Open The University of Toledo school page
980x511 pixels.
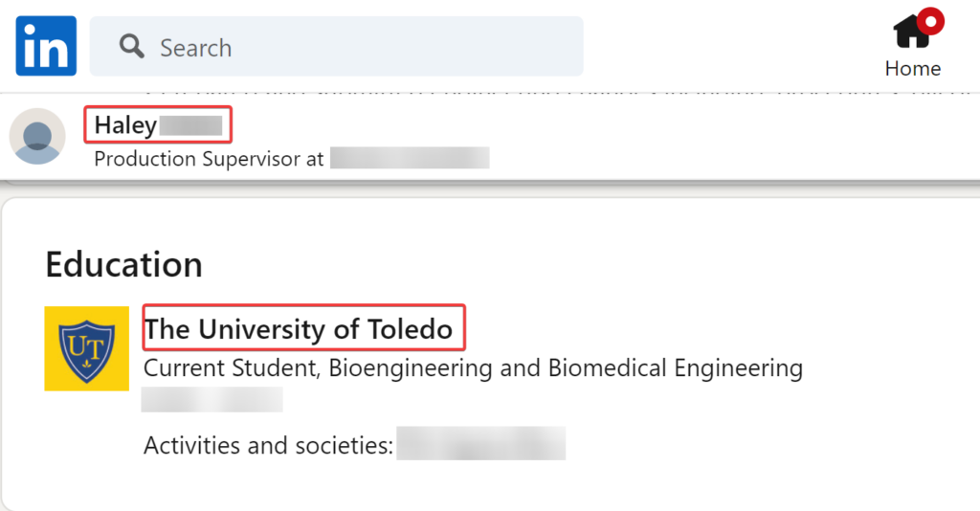tap(299, 328)
